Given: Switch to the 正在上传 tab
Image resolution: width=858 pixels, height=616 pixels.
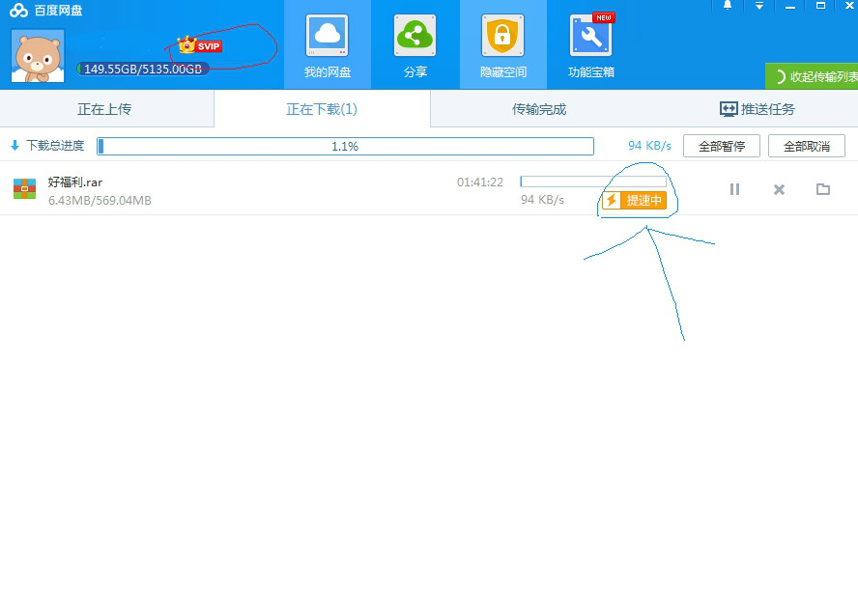Looking at the screenshot, I should point(104,109).
